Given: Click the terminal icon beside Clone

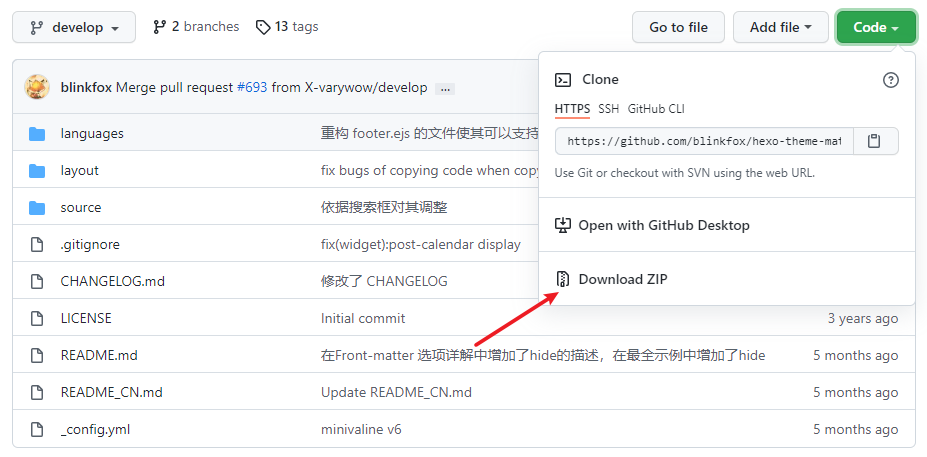Looking at the screenshot, I should pyautogui.click(x=563, y=80).
